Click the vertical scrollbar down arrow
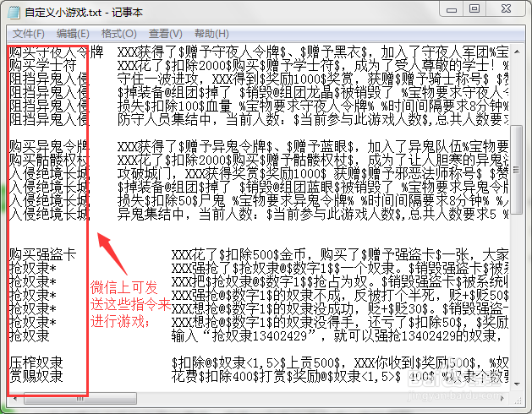Viewport: 532px width, 414px height. [517, 384]
